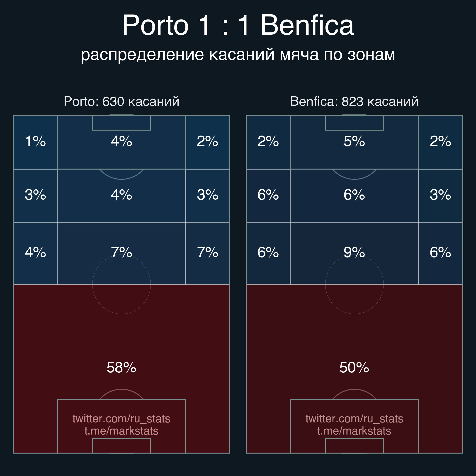This screenshot has width=476, height=476.
Task: Open t.me/markstats link on Porto pitch
Action: [121, 431]
